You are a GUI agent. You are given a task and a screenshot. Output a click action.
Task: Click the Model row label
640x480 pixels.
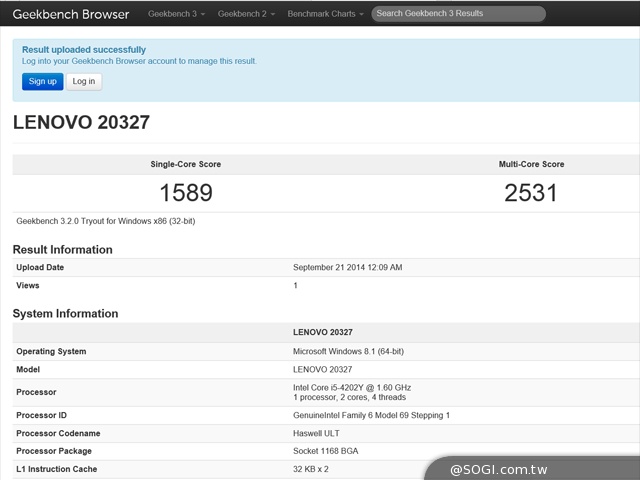pyautogui.click(x=28, y=369)
